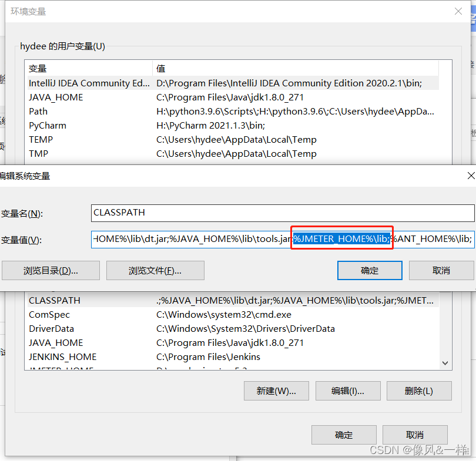
Task: Select the TEMP user variable
Action: 233,140
